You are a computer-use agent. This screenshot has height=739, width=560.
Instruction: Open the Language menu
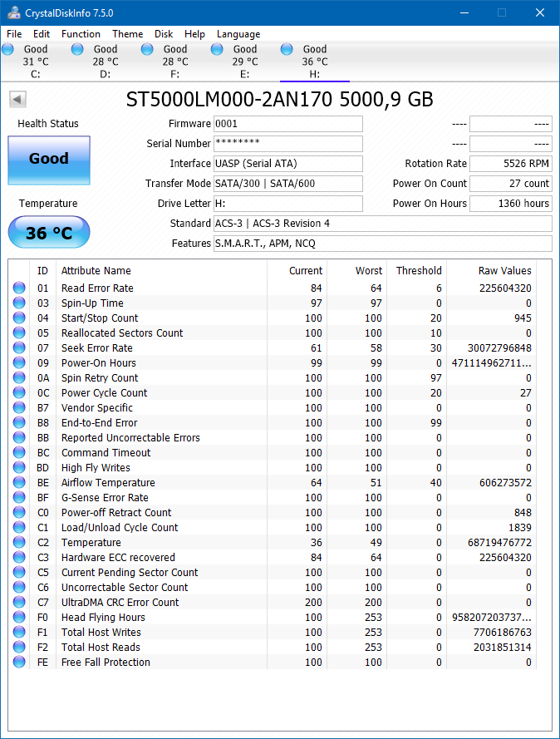[238, 34]
